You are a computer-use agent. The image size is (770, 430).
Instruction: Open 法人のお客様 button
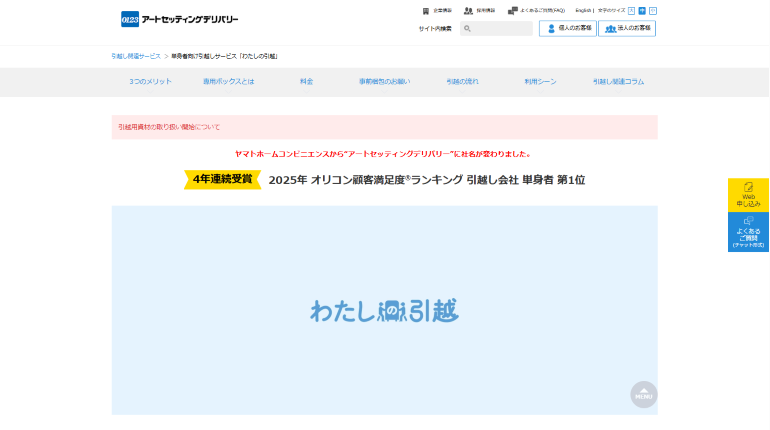[x=627, y=28]
